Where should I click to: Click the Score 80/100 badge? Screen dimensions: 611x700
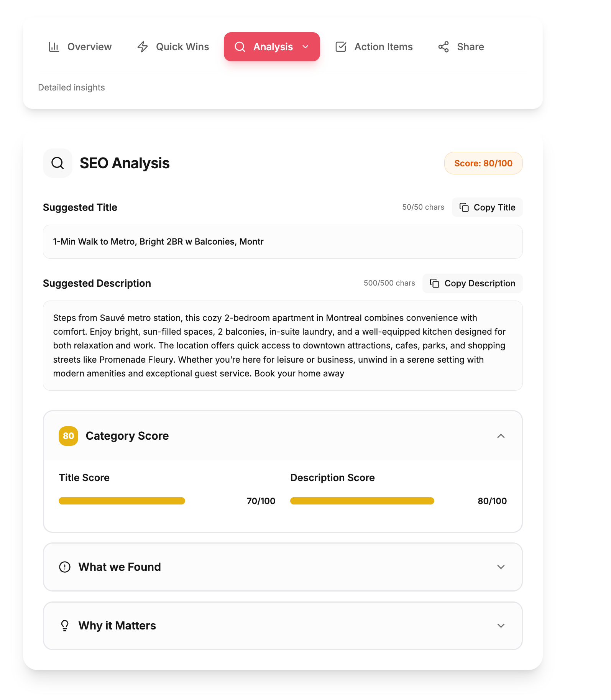tap(483, 163)
